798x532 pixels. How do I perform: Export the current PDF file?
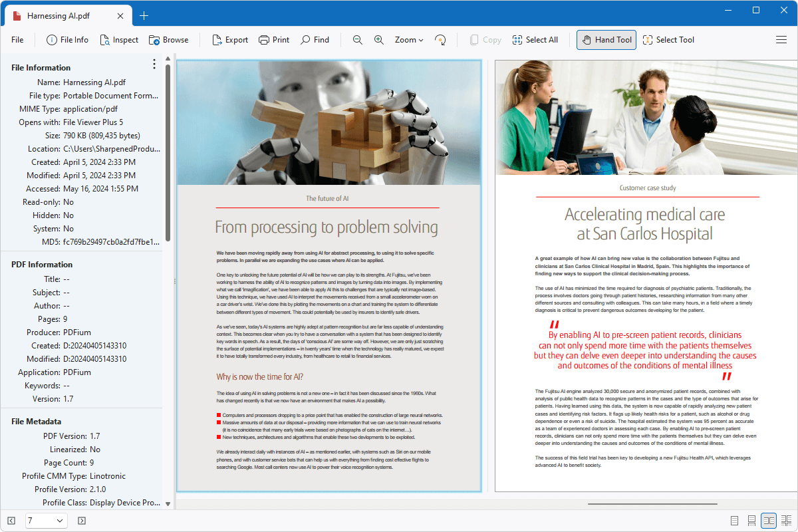click(230, 40)
